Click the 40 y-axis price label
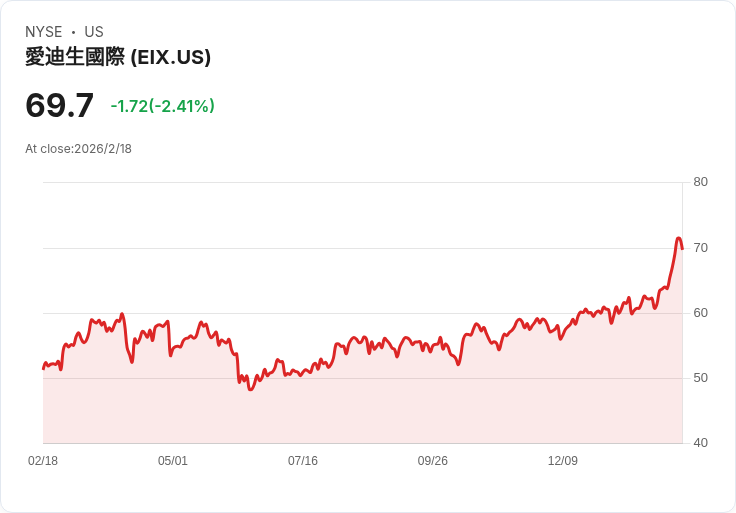Screen dimensions: 736x513 (x=700, y=443)
